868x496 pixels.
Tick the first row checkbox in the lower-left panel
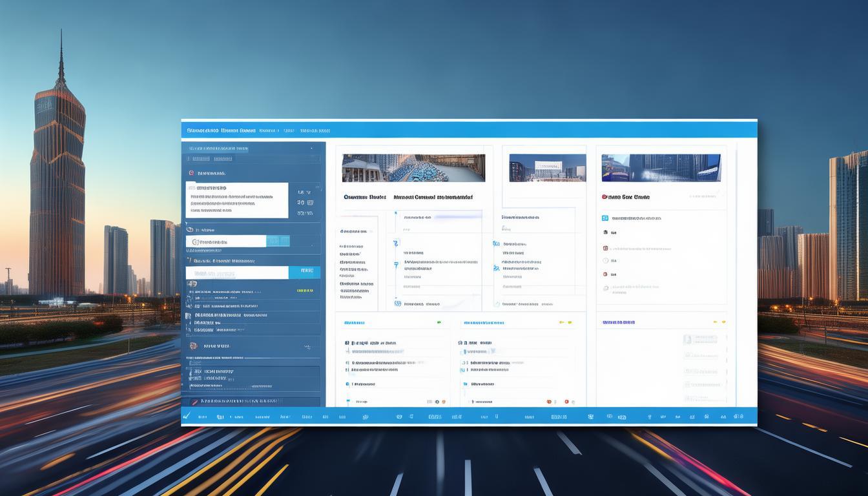pos(347,343)
